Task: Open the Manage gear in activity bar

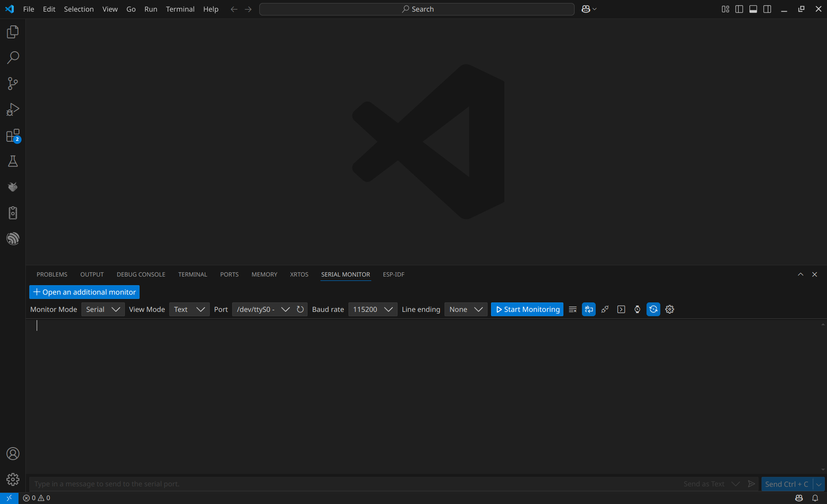Action: (13, 479)
